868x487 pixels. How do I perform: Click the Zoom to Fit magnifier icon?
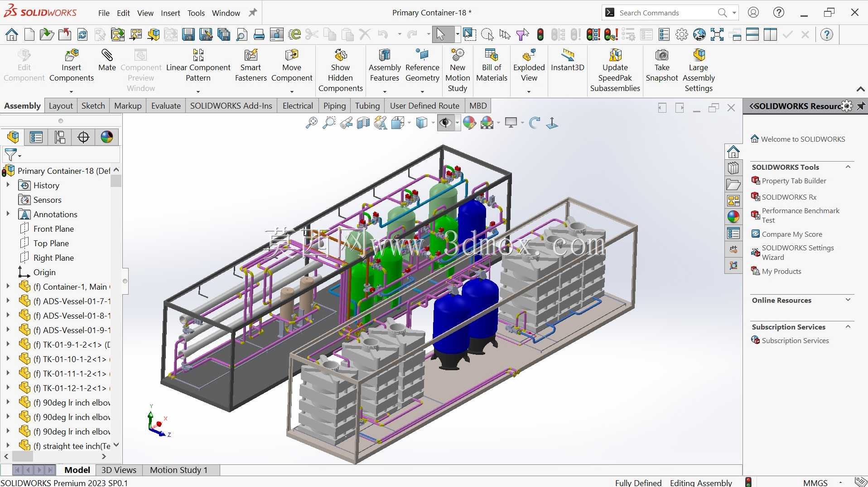[312, 123]
